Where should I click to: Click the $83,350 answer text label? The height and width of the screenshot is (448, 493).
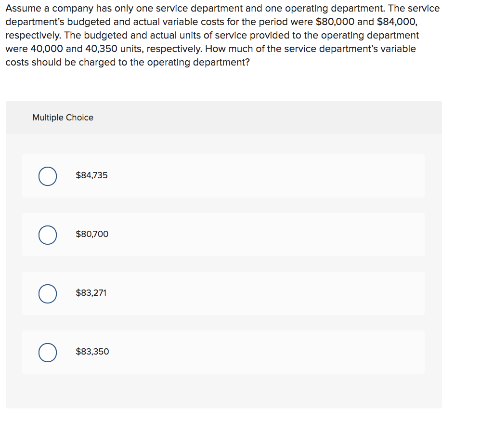click(91, 352)
